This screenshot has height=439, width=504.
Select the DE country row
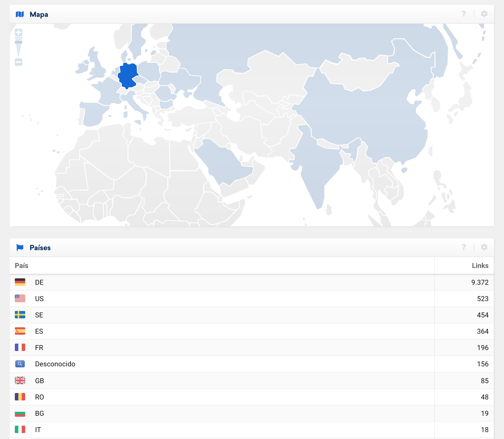pyautogui.click(x=40, y=282)
